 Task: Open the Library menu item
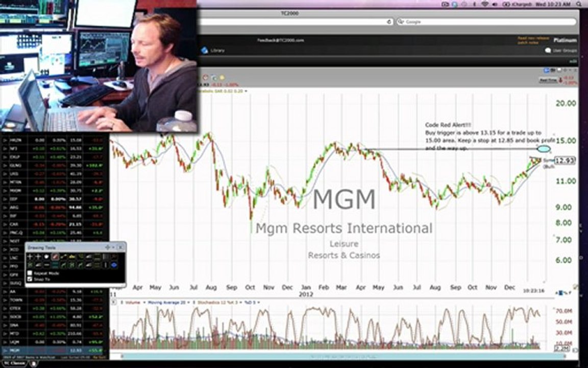tap(217, 50)
